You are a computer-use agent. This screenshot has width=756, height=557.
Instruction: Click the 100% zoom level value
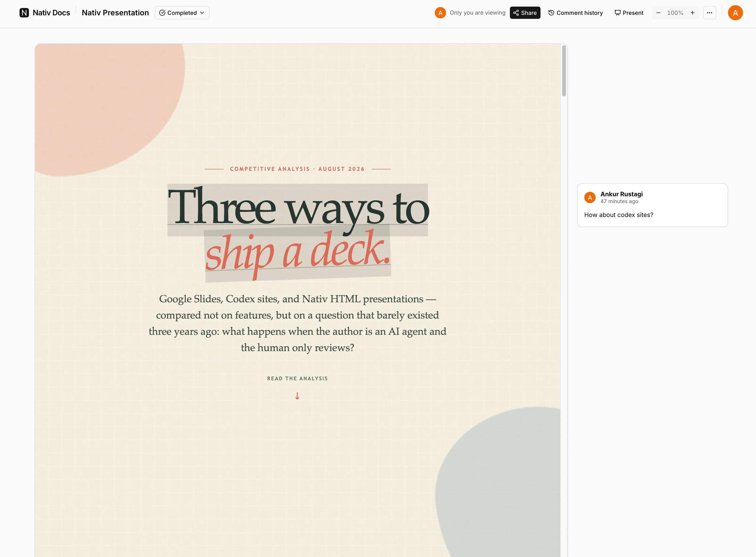point(675,13)
